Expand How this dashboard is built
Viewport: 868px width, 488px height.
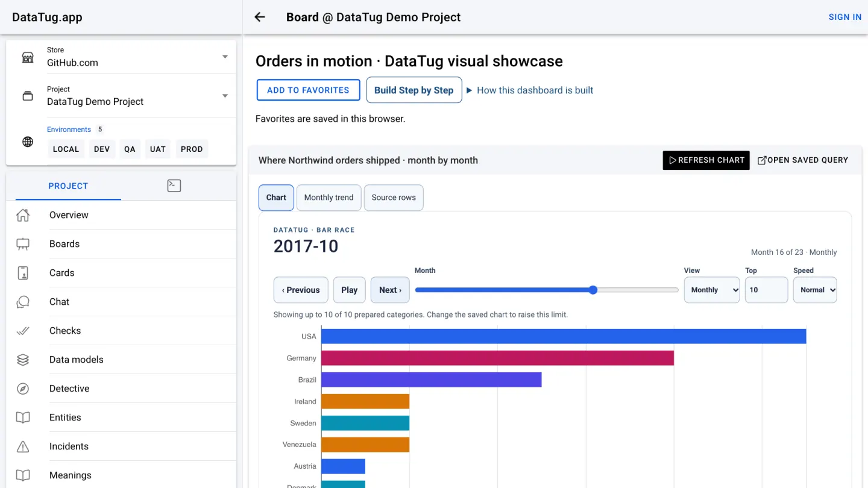pos(530,90)
